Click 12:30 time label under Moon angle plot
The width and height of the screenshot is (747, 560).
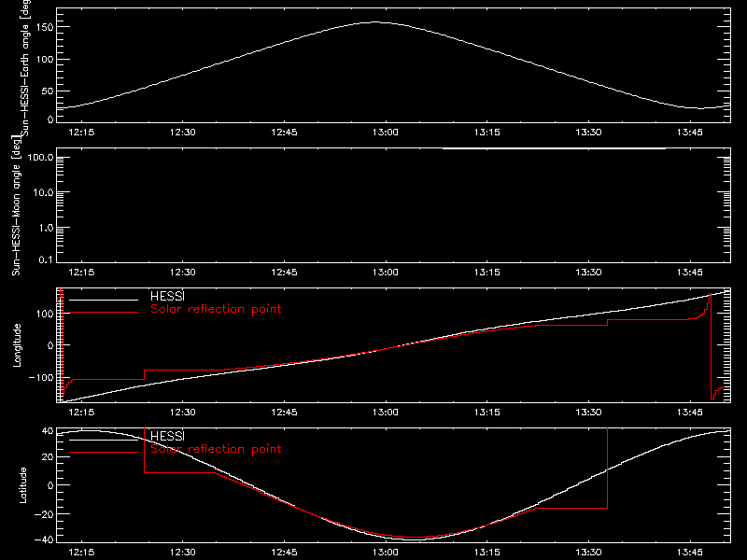click(183, 273)
